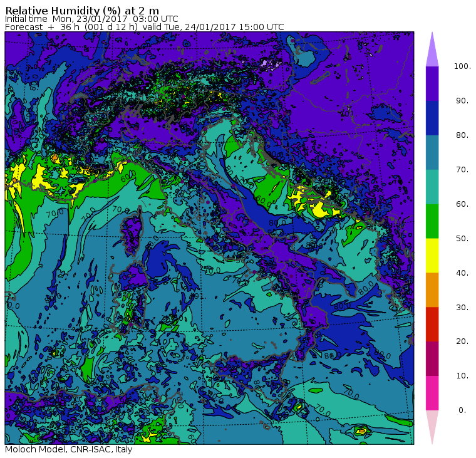Screen dimensions: 476x458
Task: Click the '70.' colorbar label
Action: coord(462,169)
